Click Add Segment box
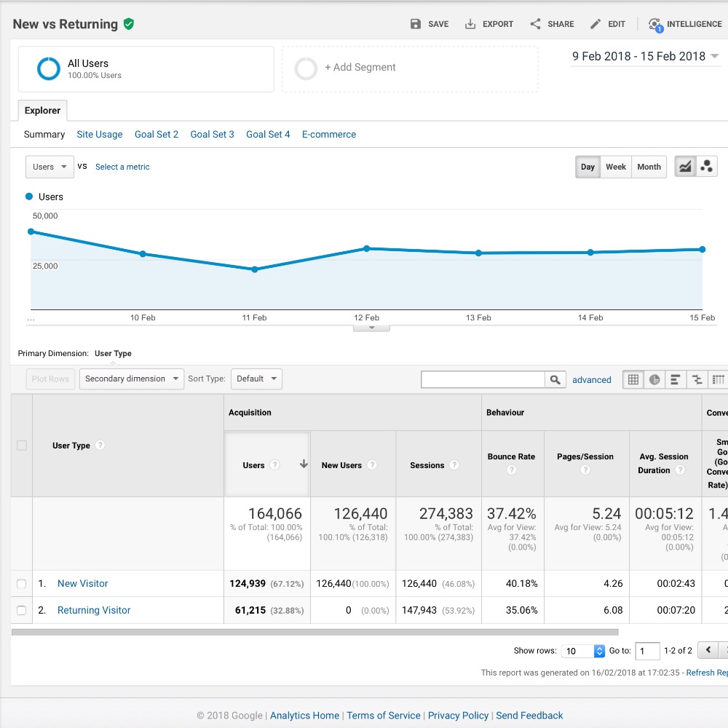The width and height of the screenshot is (728, 728). pyautogui.click(x=410, y=68)
